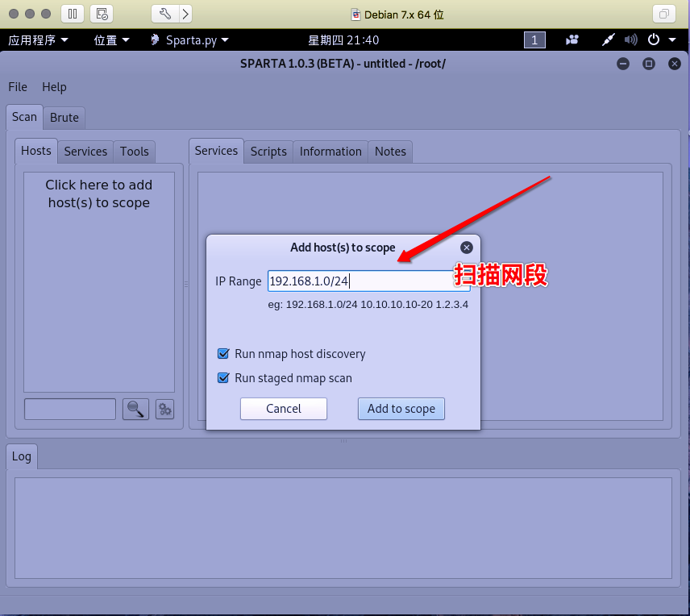Open the 应用程序 applications menu
The image size is (690, 616).
[38, 40]
